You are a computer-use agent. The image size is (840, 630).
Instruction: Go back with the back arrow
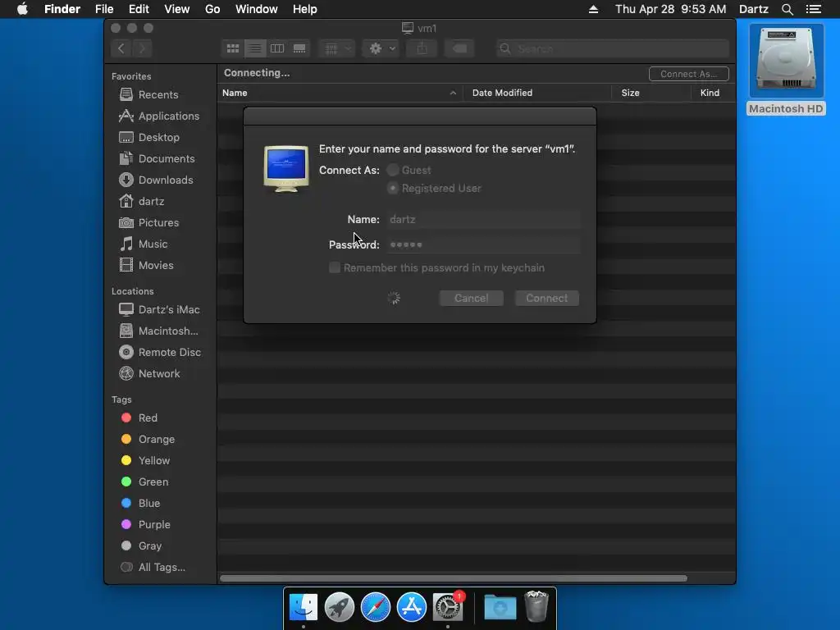coord(121,48)
